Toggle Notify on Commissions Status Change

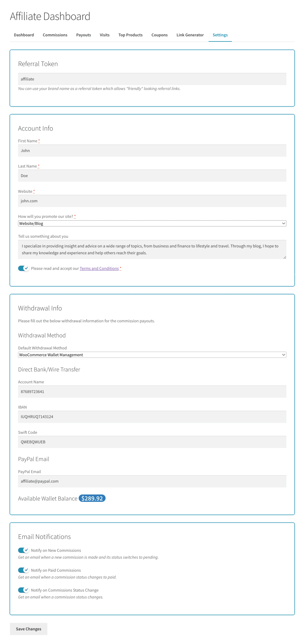pos(24,590)
